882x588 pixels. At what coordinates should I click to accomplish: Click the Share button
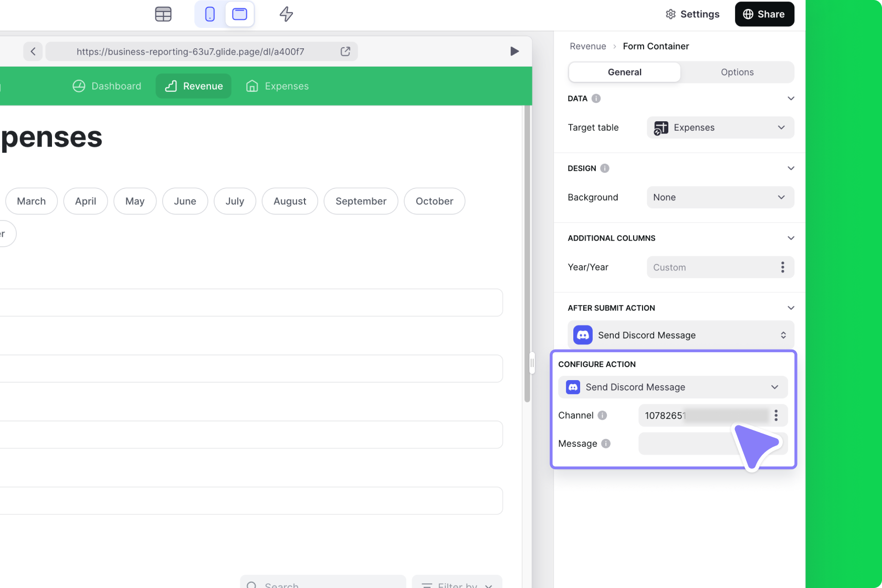click(764, 14)
